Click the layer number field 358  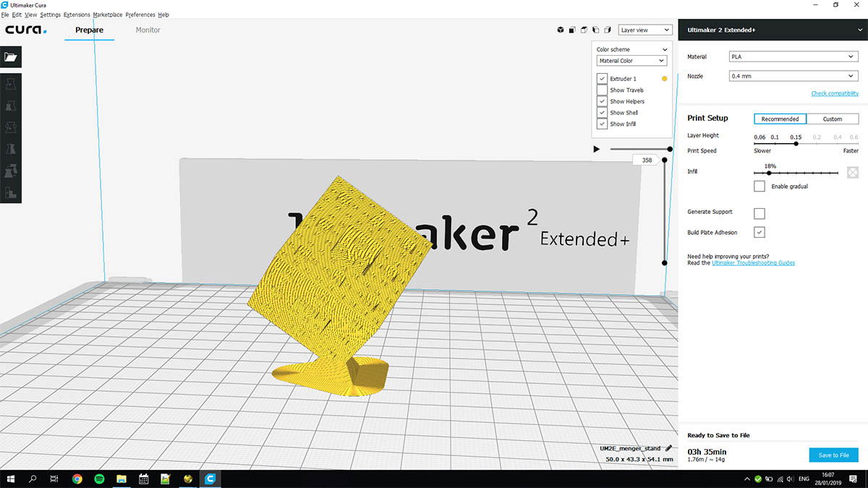coord(647,160)
